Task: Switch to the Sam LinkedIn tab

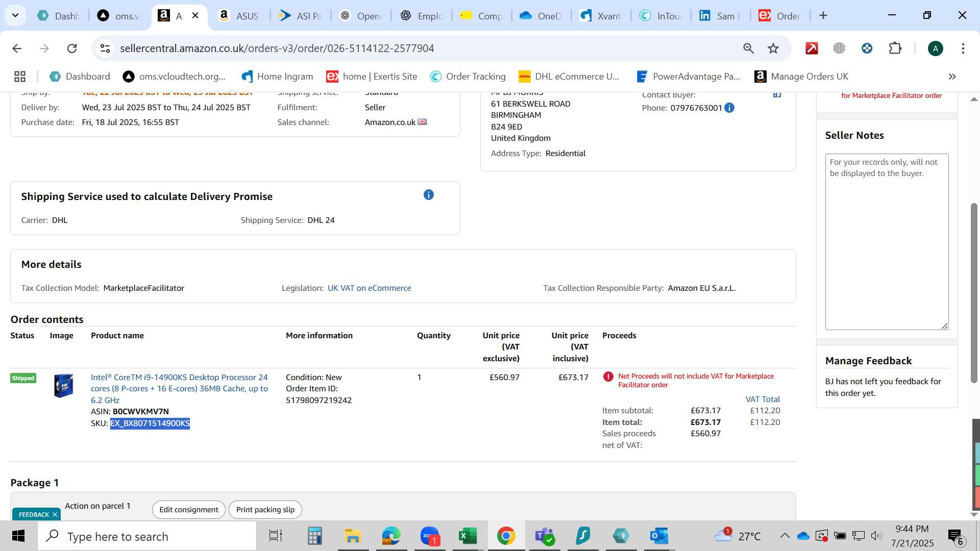Action: (720, 16)
